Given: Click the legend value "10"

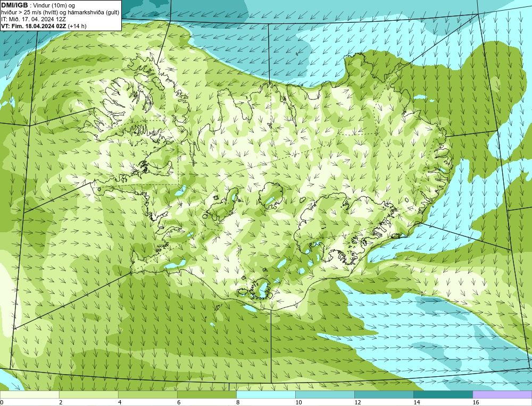Looking at the screenshot, I should [x=298, y=402].
